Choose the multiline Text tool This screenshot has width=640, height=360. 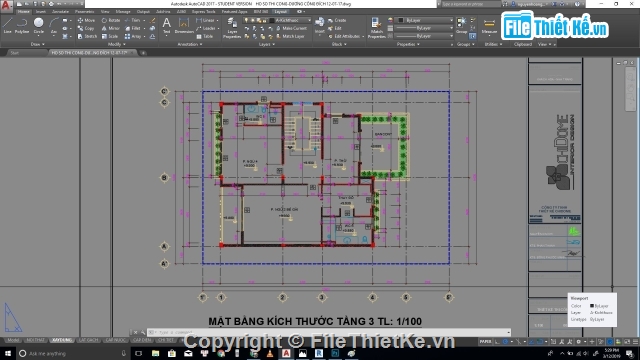coord(167,25)
